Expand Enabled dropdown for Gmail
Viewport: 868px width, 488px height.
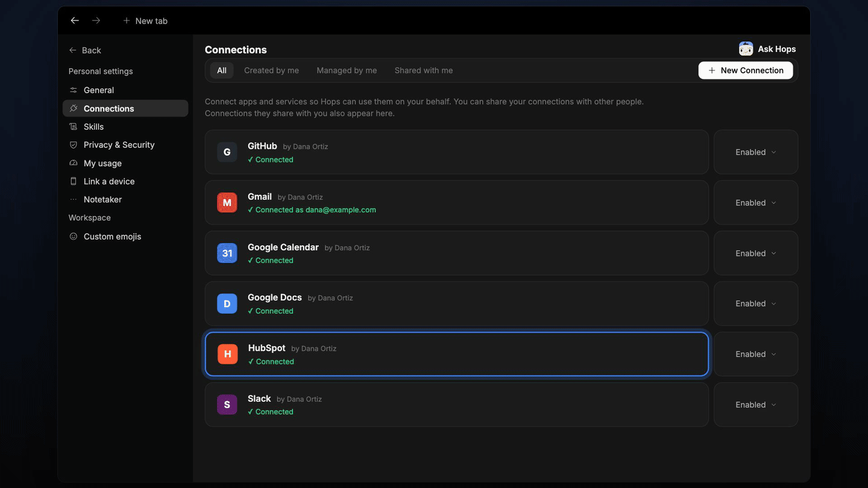click(x=756, y=202)
